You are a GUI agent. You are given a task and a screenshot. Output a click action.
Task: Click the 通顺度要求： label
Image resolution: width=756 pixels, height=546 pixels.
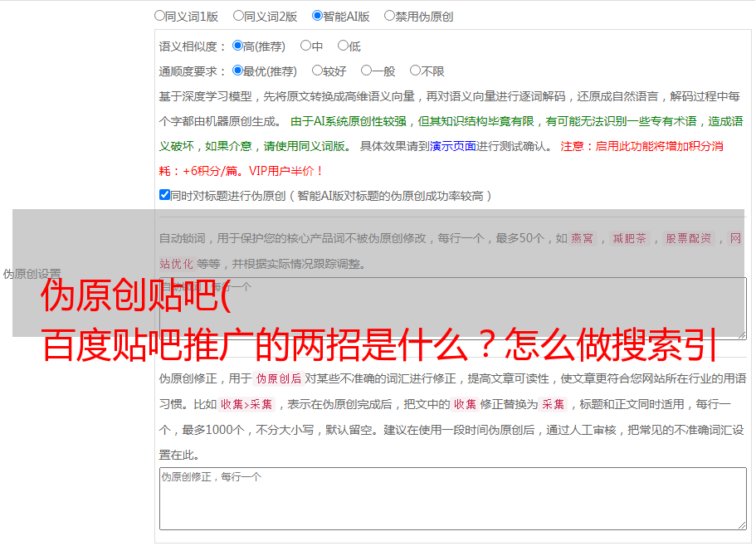[x=193, y=71]
